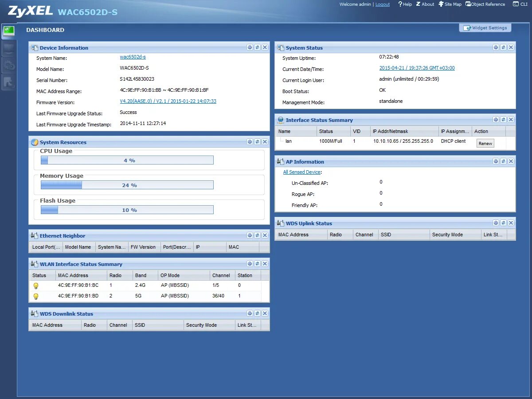Sort by OP Mode column header
The image size is (532, 399).
pyautogui.click(x=184, y=275)
